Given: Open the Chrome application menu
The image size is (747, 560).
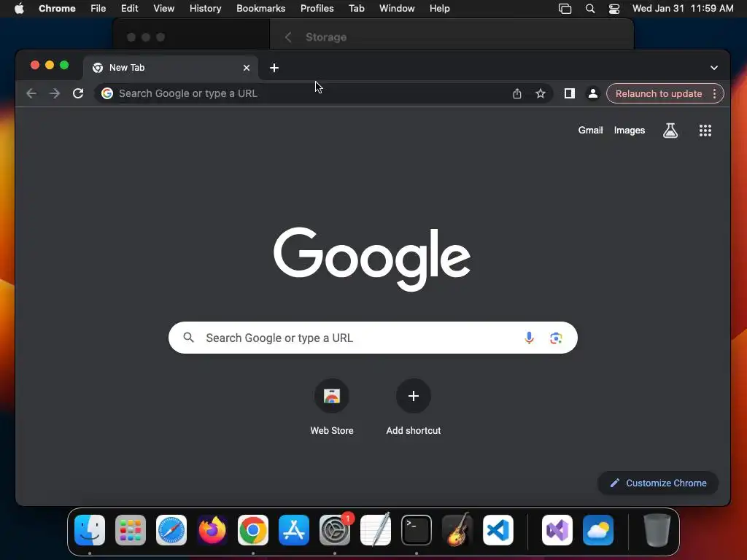Looking at the screenshot, I should pos(57,8).
